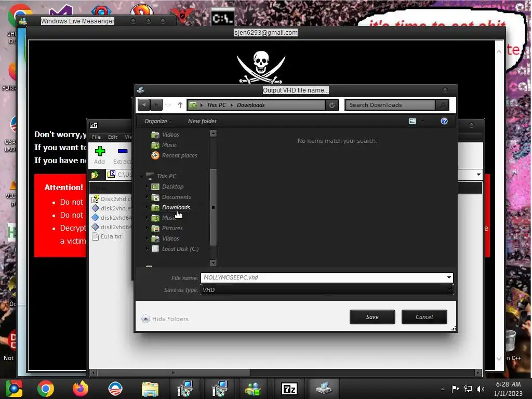Viewport: 532px width, 399px height.
Task: Select Disk2vhd.chm file in 7-Zip
Action: point(111,199)
